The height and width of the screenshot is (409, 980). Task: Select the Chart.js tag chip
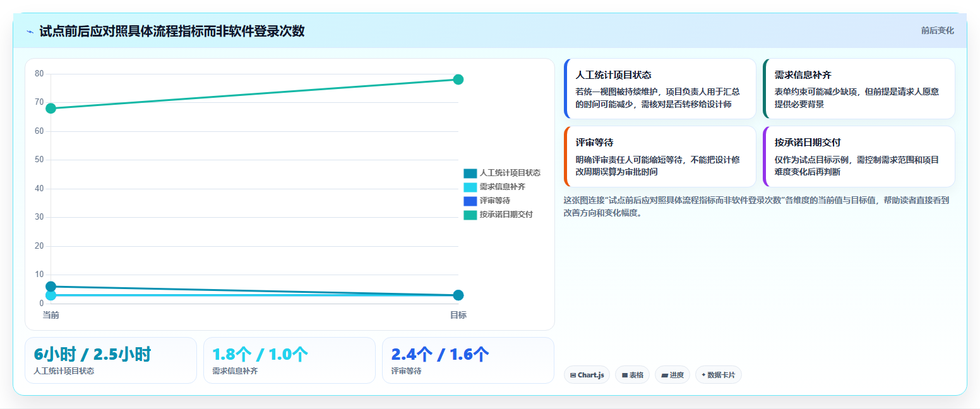tap(587, 375)
